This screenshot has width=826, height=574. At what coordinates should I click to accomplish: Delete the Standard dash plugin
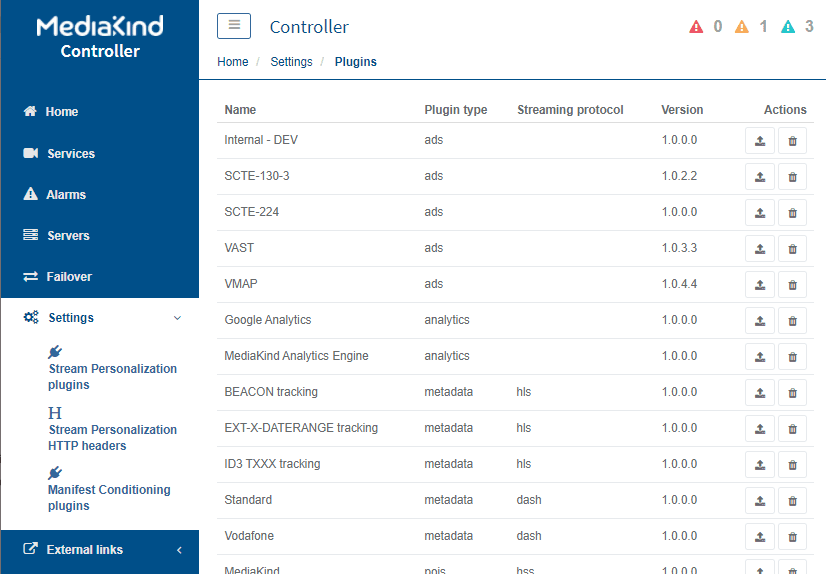pyautogui.click(x=792, y=500)
